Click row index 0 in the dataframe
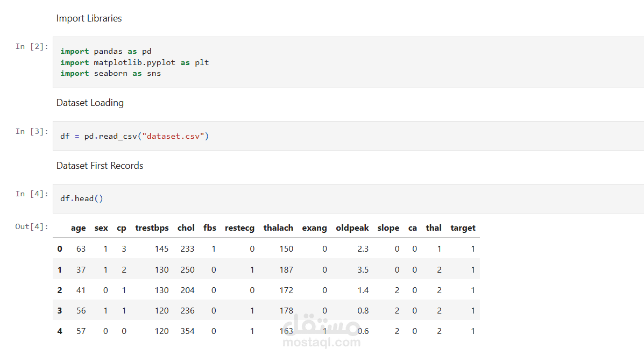 (60, 249)
